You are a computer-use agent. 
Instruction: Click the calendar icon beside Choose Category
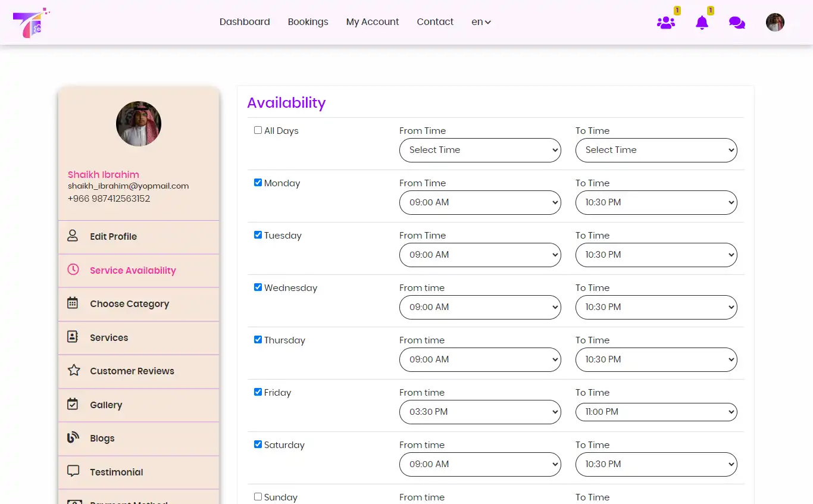coord(73,303)
